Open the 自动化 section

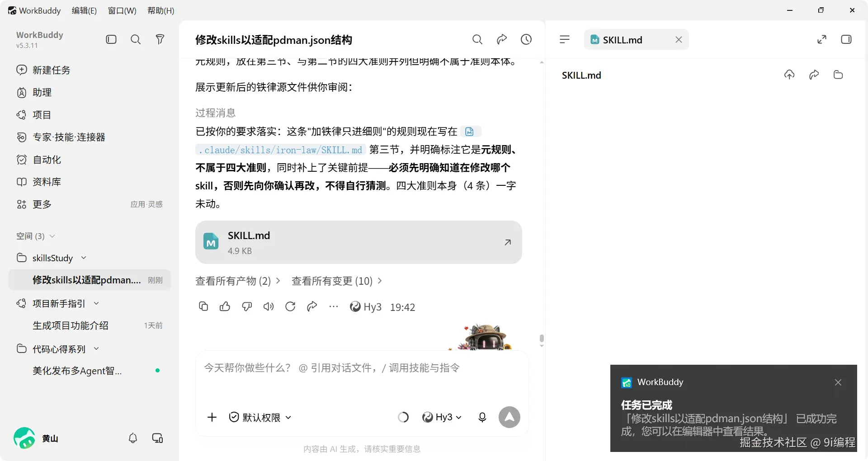38,160
